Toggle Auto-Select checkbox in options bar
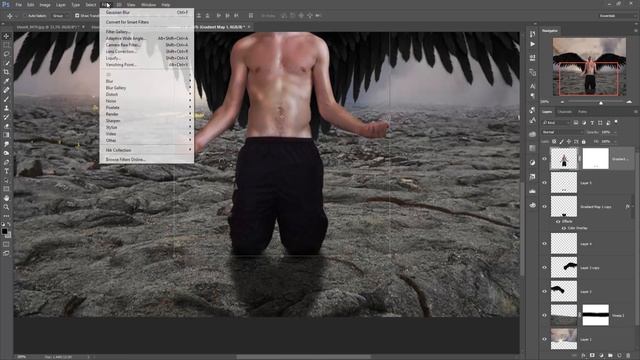 click(x=25, y=16)
